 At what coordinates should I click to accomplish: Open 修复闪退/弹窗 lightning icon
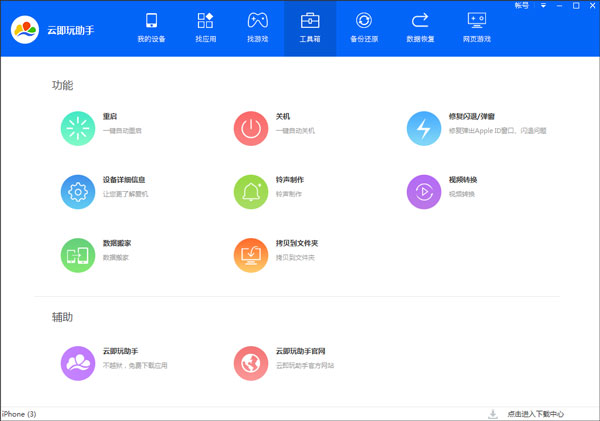point(423,129)
